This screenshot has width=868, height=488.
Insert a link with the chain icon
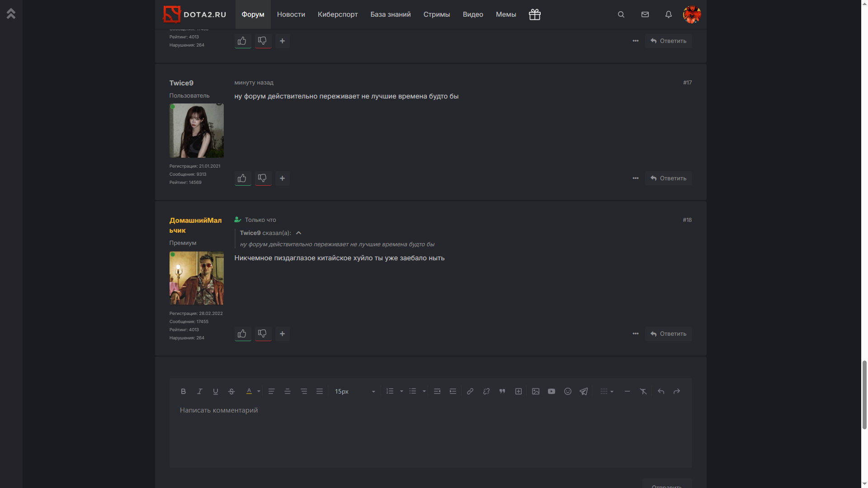[x=470, y=391]
